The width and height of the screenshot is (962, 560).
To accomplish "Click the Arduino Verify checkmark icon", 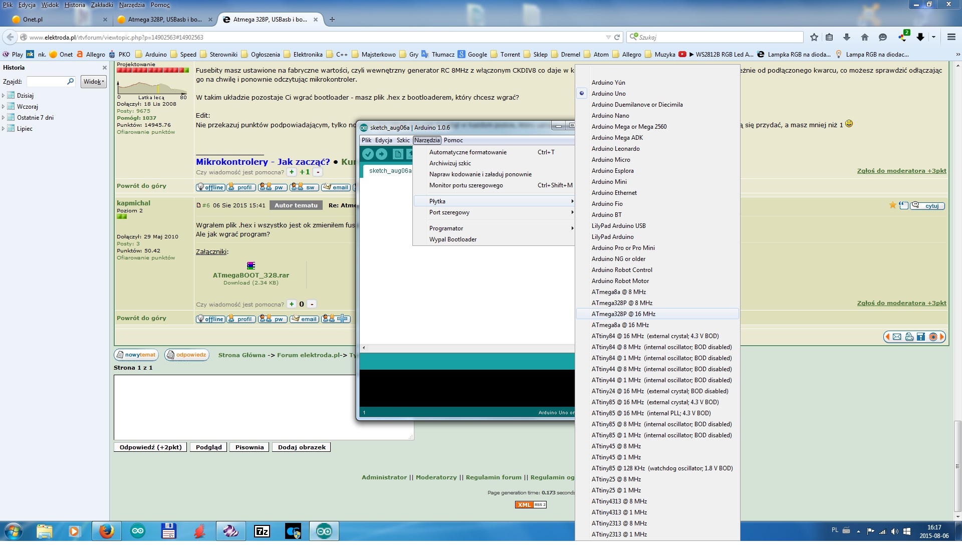I will (x=368, y=154).
